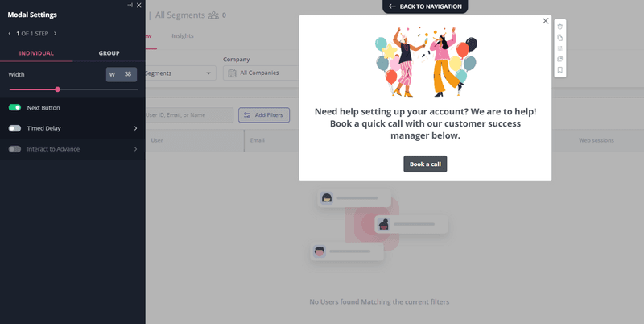The image size is (644, 324).
Task: Click the Width value input field
Action: coord(126,74)
